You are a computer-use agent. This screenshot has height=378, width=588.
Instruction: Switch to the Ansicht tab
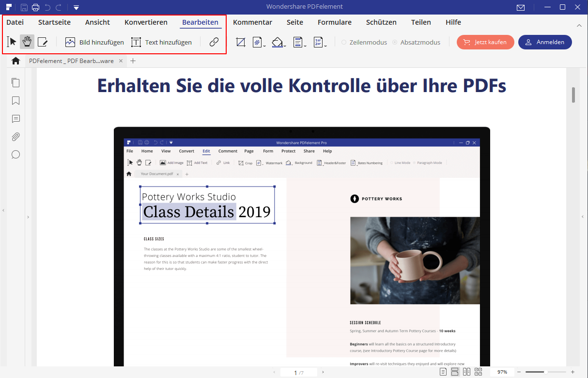tap(97, 22)
